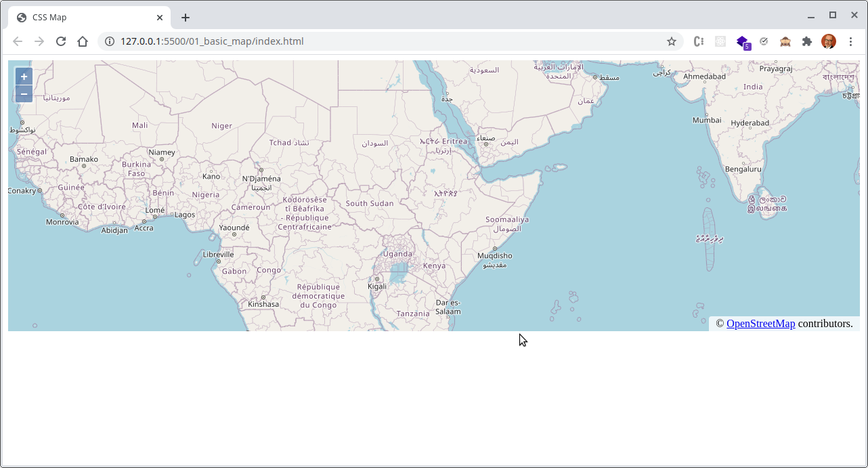Click the purple layers extension with badge 5

tap(742, 41)
